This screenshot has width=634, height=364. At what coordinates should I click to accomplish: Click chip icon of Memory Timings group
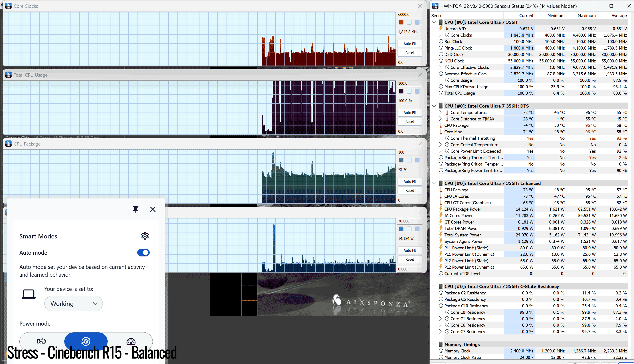(x=441, y=344)
